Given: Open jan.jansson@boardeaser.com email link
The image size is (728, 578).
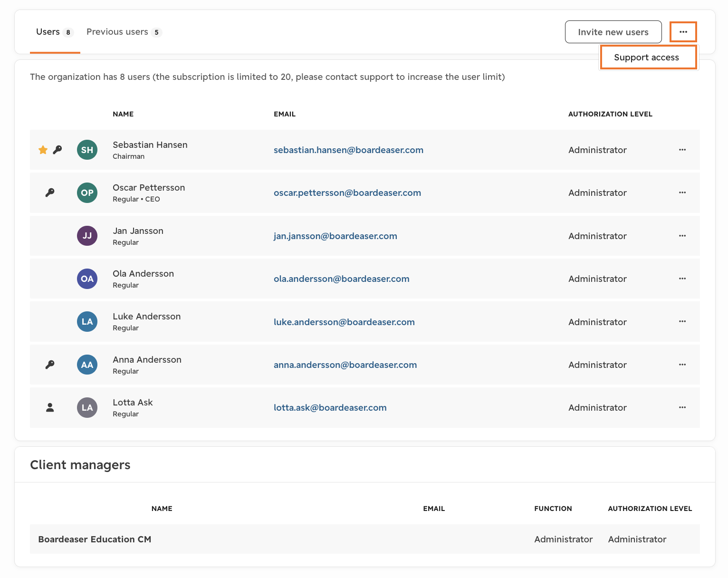Looking at the screenshot, I should click(335, 236).
